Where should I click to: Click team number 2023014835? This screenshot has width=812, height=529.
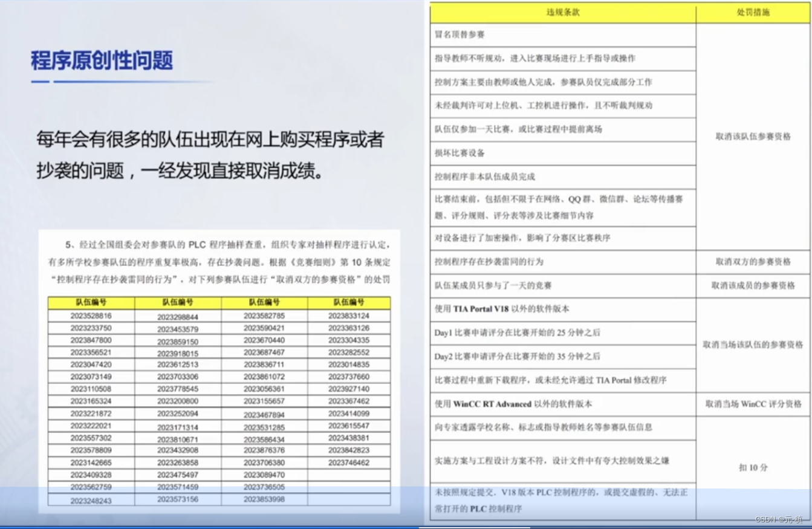349,365
